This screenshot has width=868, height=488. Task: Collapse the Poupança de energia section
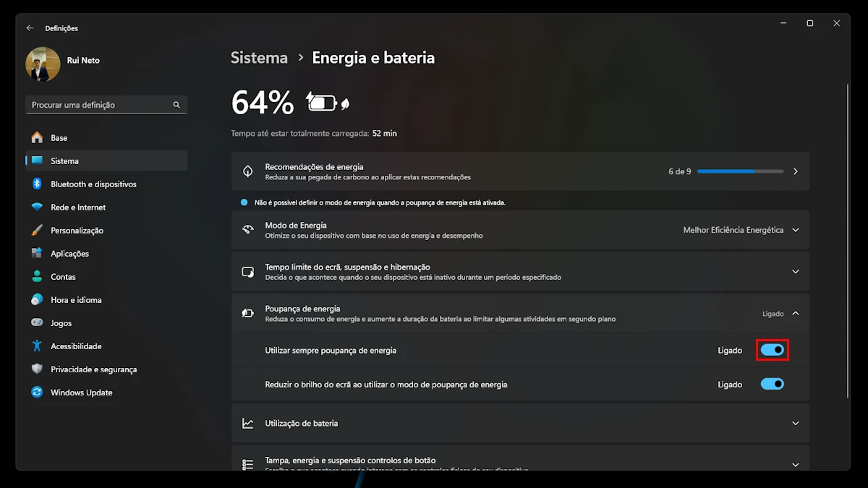[795, 314]
